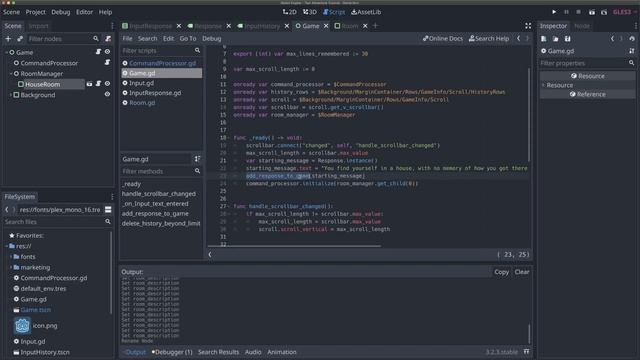
Task: Toggle visibility of Game node
Action: pyautogui.click(x=107, y=52)
